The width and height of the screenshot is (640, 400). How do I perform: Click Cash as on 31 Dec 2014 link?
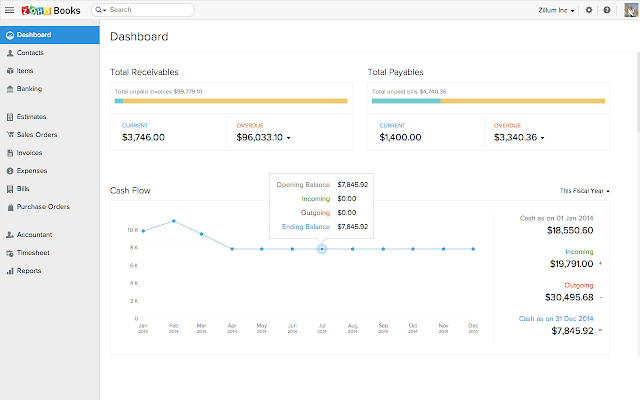[x=556, y=319]
